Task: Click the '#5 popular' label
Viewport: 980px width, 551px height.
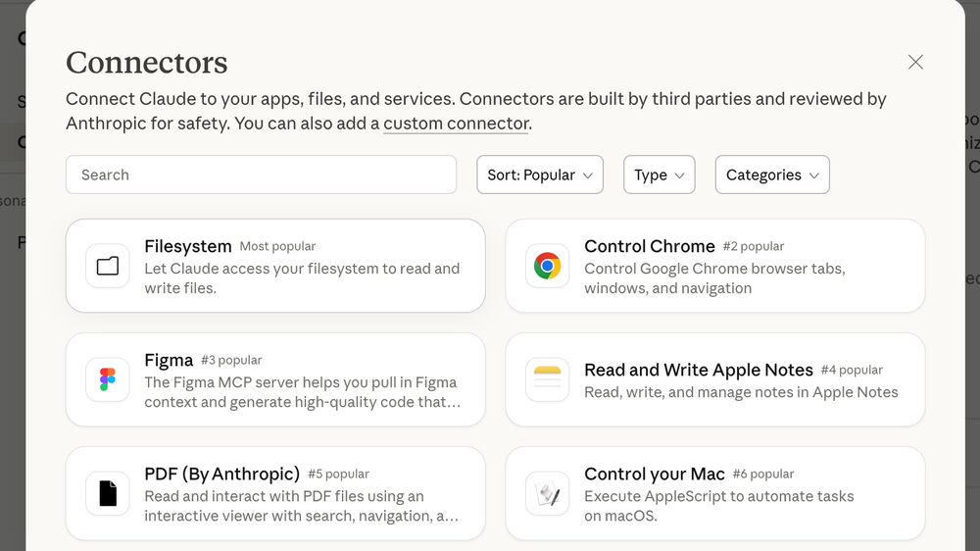Action: click(338, 475)
